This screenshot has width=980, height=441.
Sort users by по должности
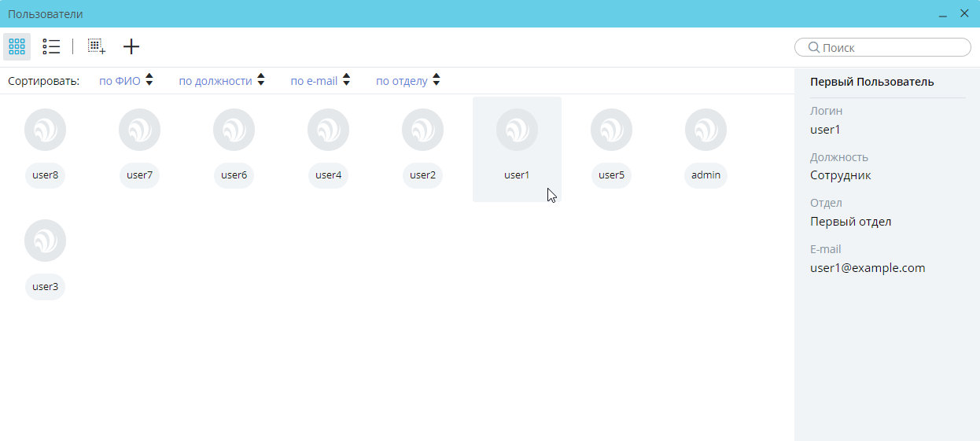click(x=215, y=81)
